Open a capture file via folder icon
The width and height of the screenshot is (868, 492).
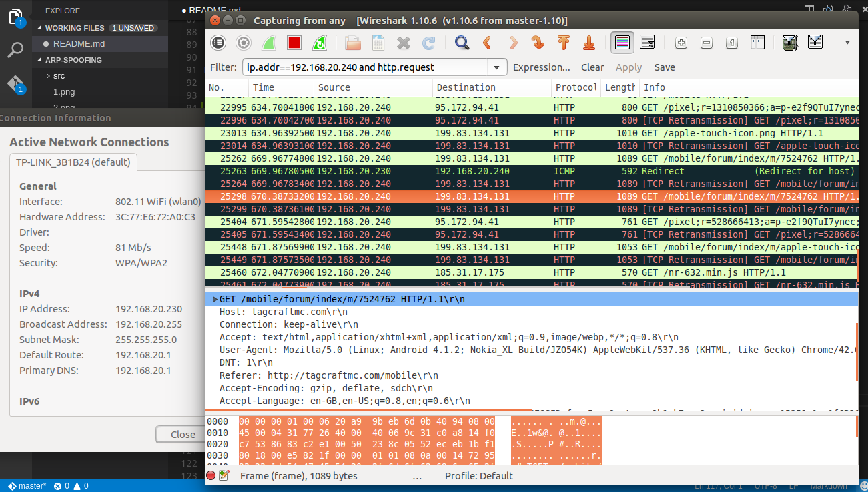(x=353, y=43)
